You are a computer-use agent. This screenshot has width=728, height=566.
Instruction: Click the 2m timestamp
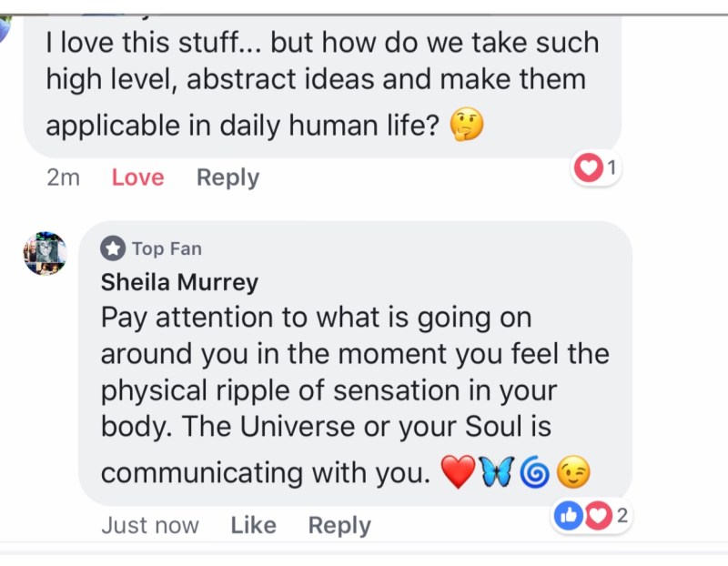pyautogui.click(x=63, y=177)
